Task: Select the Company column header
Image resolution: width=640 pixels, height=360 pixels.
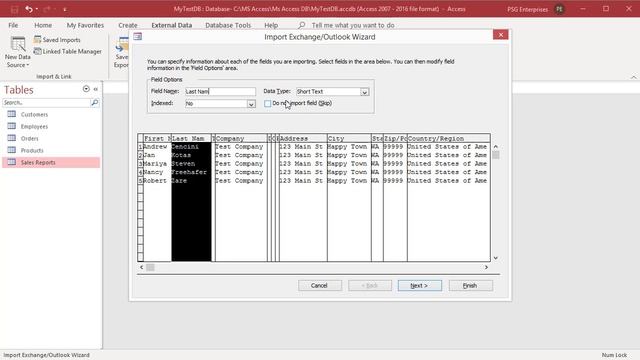Action: coord(241,138)
